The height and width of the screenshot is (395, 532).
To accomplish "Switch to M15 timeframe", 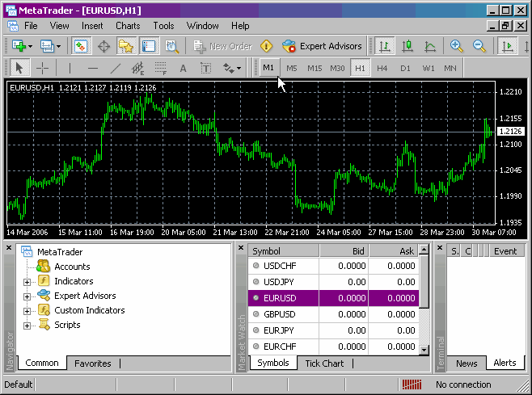I will (x=315, y=68).
